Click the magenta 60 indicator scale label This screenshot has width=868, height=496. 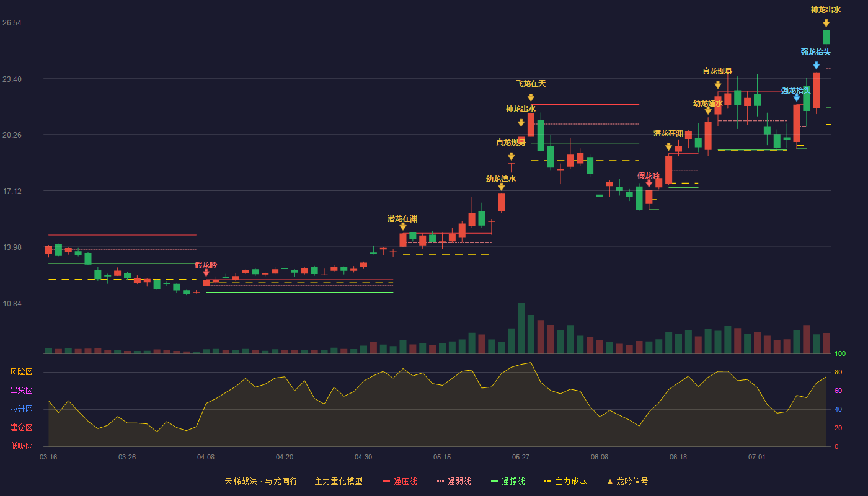[838, 391]
